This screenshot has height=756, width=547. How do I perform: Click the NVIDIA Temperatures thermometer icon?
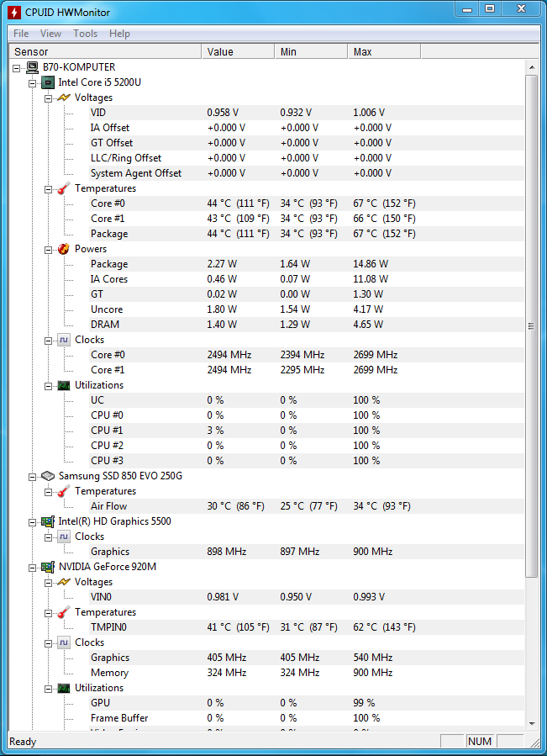pyautogui.click(x=64, y=612)
